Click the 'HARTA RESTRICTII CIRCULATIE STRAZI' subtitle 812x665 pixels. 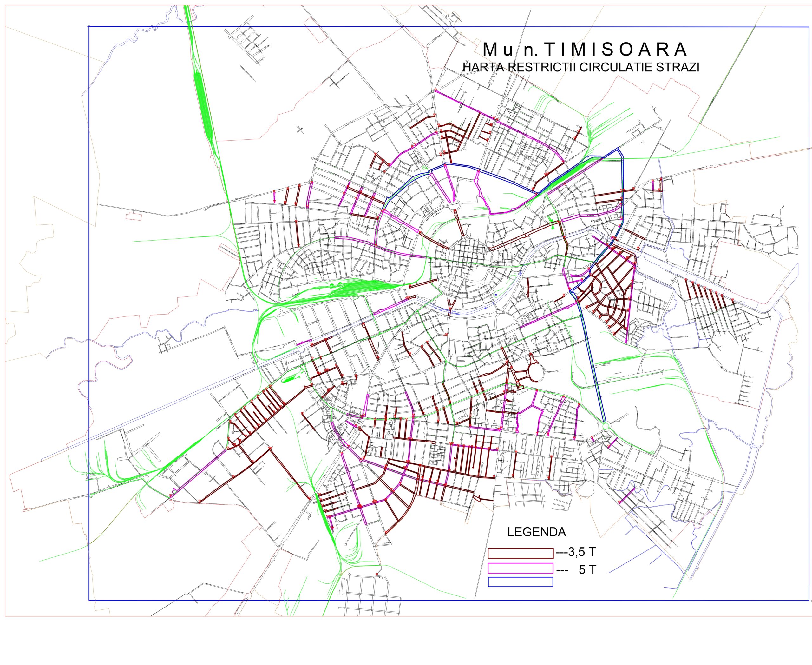(581, 67)
